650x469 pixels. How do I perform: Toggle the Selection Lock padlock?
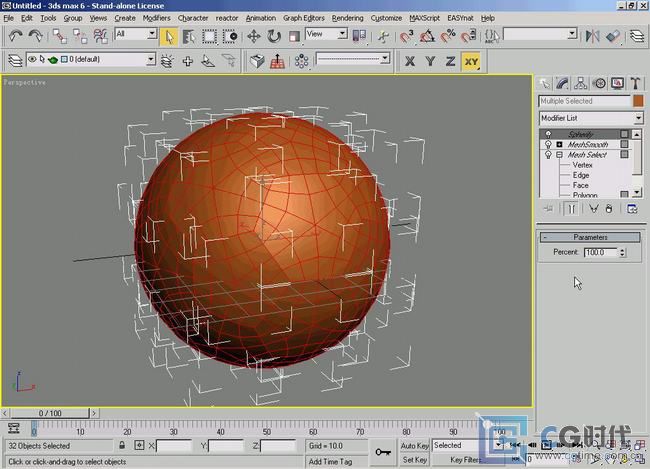[122, 445]
